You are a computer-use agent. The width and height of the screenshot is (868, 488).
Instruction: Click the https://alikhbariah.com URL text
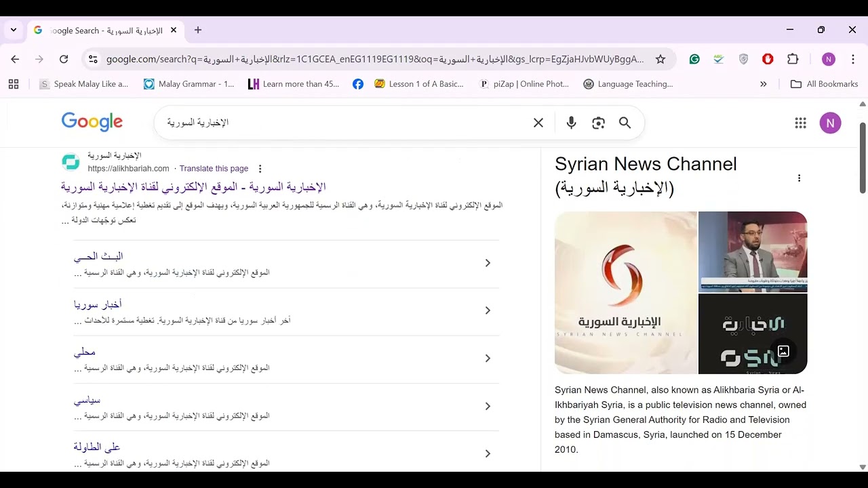[x=128, y=169]
